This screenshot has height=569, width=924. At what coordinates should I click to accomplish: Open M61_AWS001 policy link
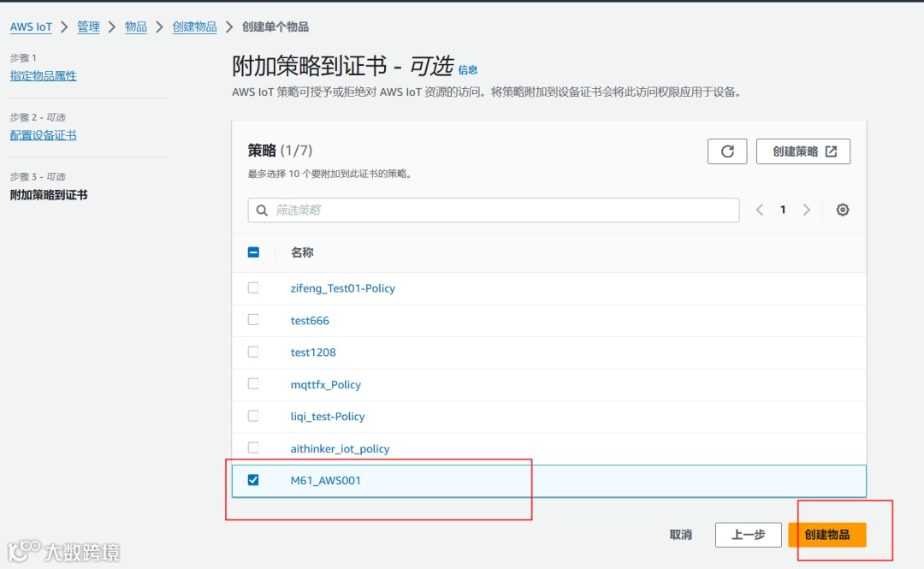point(325,481)
